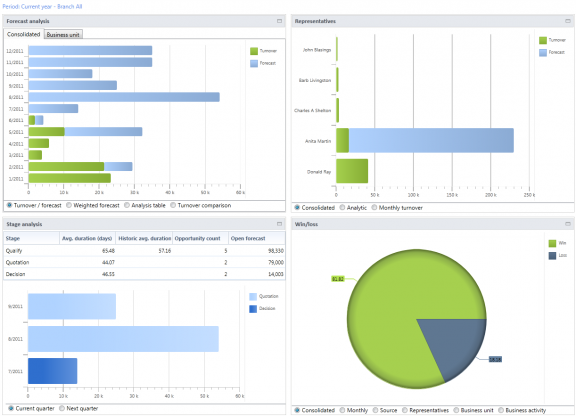Image resolution: width=576 pixels, height=416 pixels.
Task: Select Next quarter radio option
Action: [62, 408]
